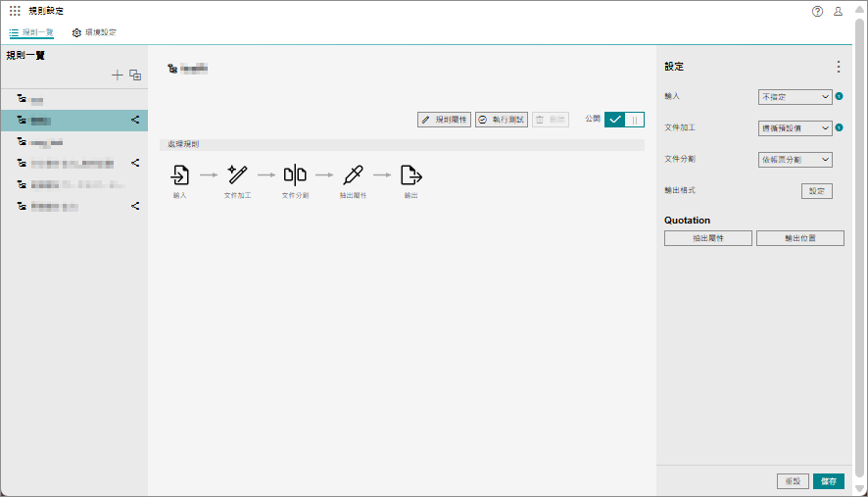The image size is (868, 497).
Task: Select the highlighted rule in the list
Action: 69,121
